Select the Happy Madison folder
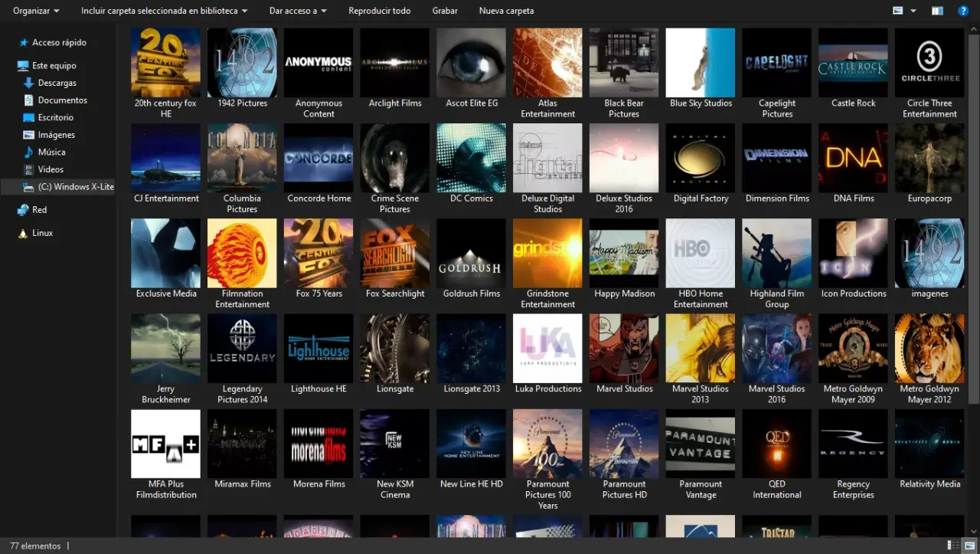This screenshot has width=980, height=554. (x=624, y=258)
